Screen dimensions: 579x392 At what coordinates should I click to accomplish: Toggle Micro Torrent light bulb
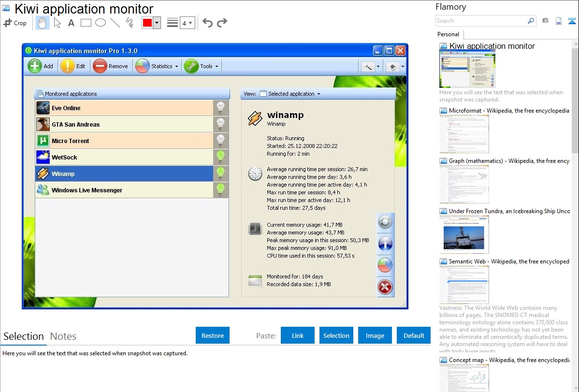click(221, 141)
